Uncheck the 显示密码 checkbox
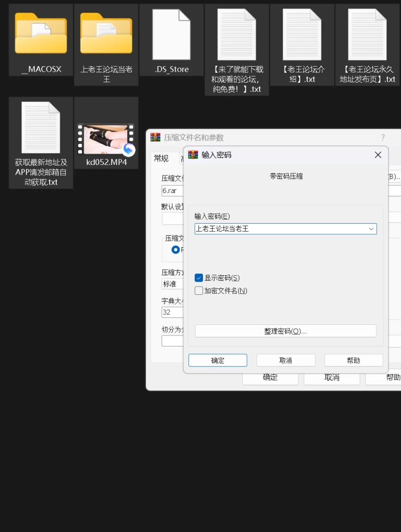The height and width of the screenshot is (532, 401). click(199, 278)
